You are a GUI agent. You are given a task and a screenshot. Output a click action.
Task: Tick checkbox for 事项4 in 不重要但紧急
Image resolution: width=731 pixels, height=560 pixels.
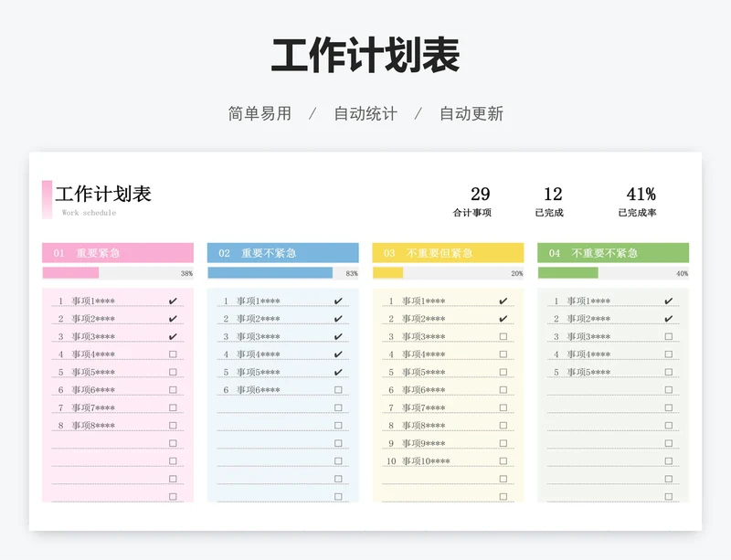503,354
